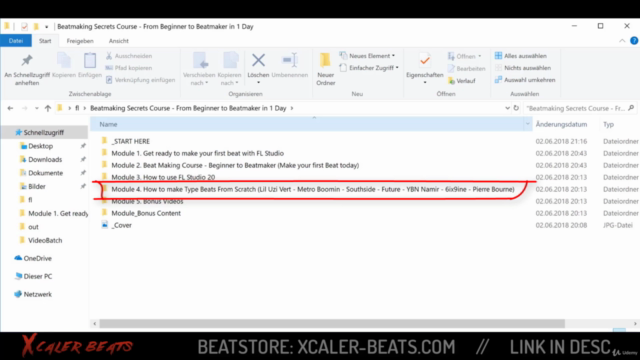Click the horizontal scrollbar thumb
Viewport: 640px width, 360px height.
point(332,324)
